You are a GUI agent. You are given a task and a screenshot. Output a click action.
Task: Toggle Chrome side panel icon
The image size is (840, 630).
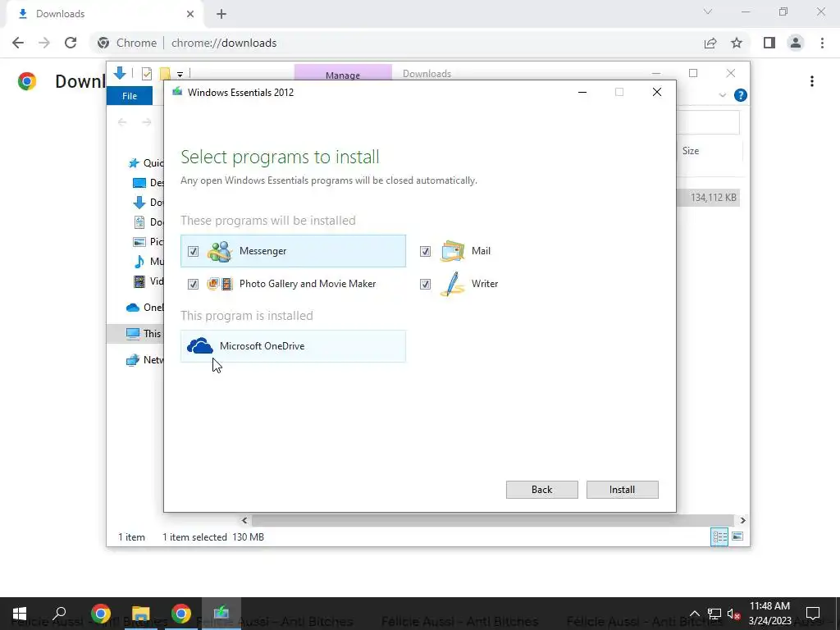[769, 43]
